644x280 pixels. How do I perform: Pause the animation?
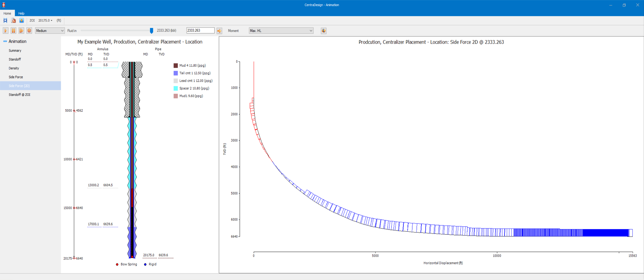coord(13,30)
